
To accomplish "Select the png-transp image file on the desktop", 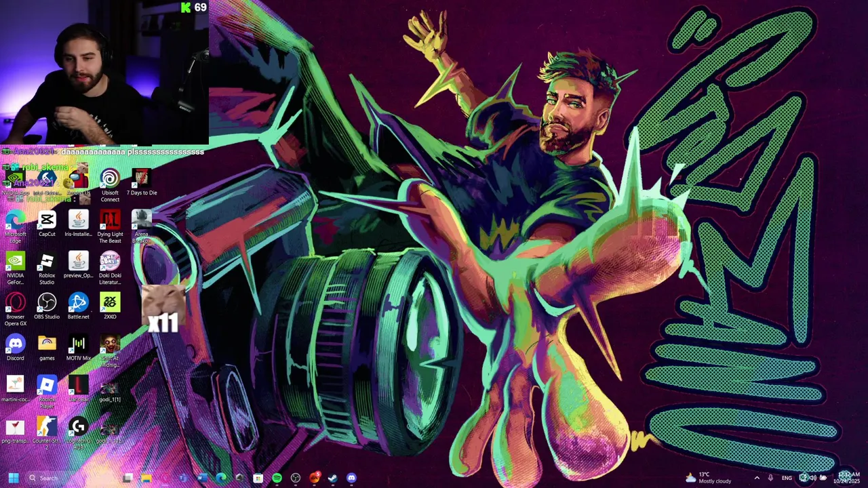I will pos(15,430).
